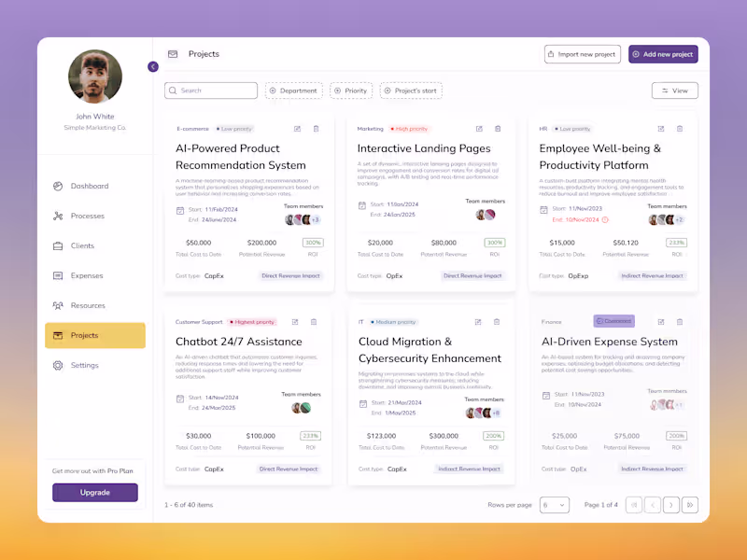Add a Department filter

pos(294,91)
